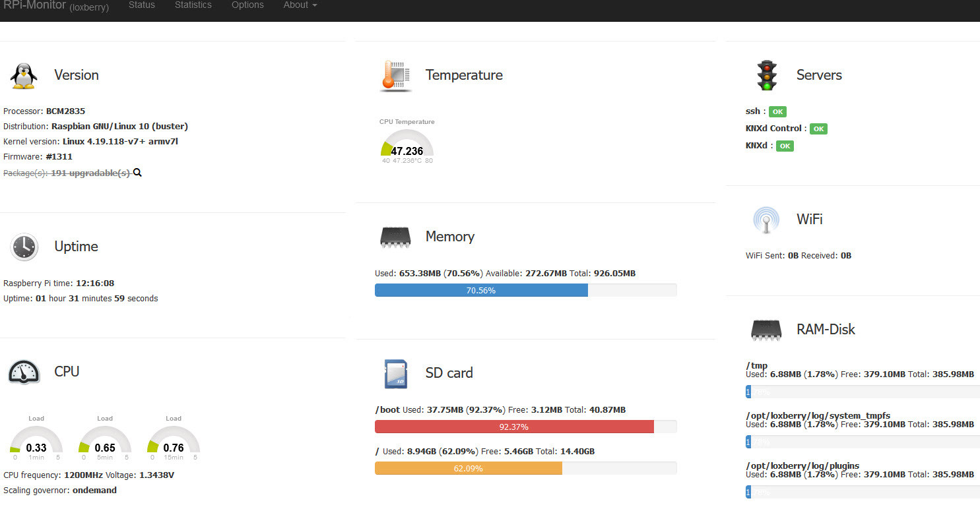The height and width of the screenshot is (507, 980).
Task: Click the Tux penguin Version icon
Action: (x=24, y=76)
